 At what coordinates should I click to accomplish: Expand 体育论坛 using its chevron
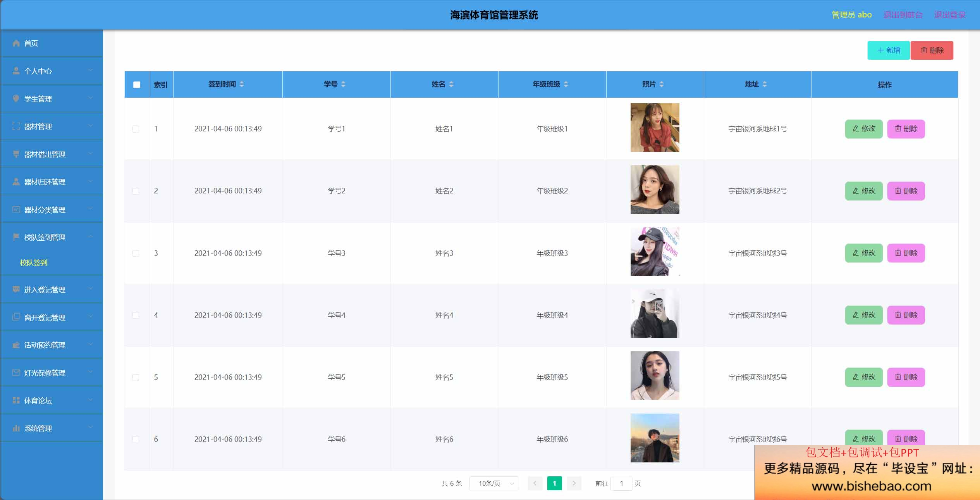point(91,400)
